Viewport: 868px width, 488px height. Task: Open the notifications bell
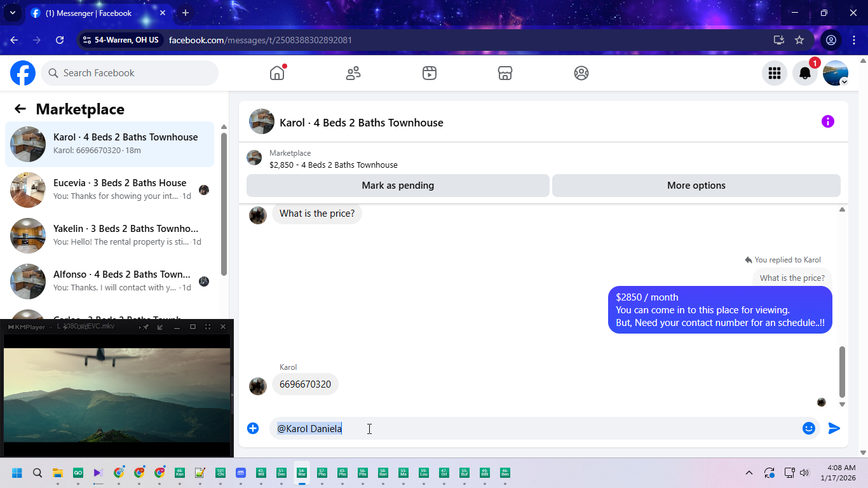point(805,73)
